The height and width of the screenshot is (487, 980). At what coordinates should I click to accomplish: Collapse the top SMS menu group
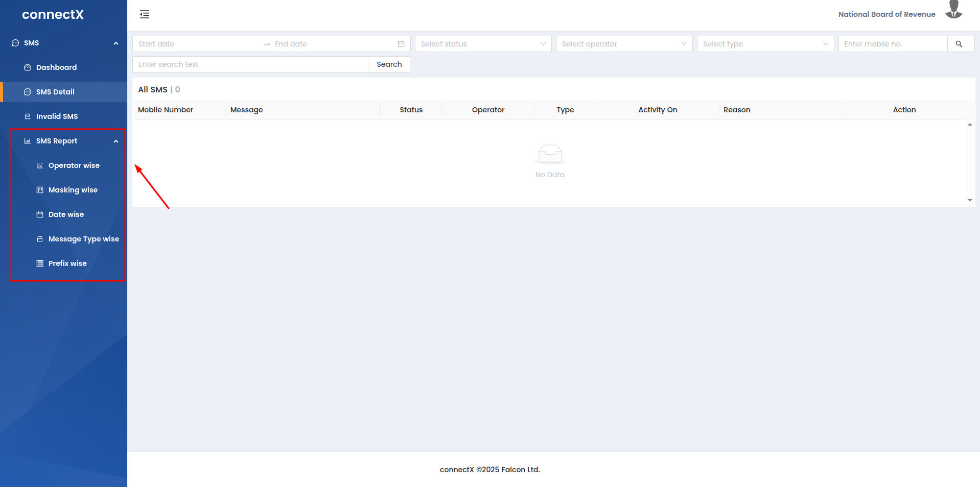point(116,43)
